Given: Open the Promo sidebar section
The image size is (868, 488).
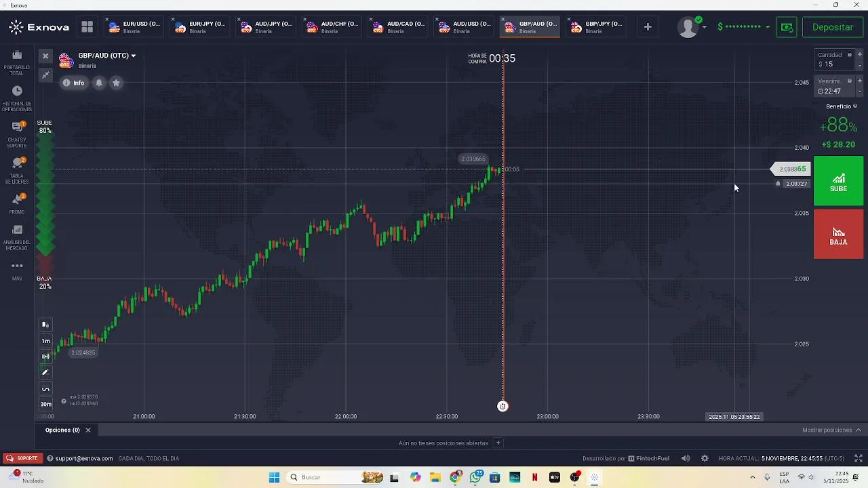Looking at the screenshot, I should (17, 203).
